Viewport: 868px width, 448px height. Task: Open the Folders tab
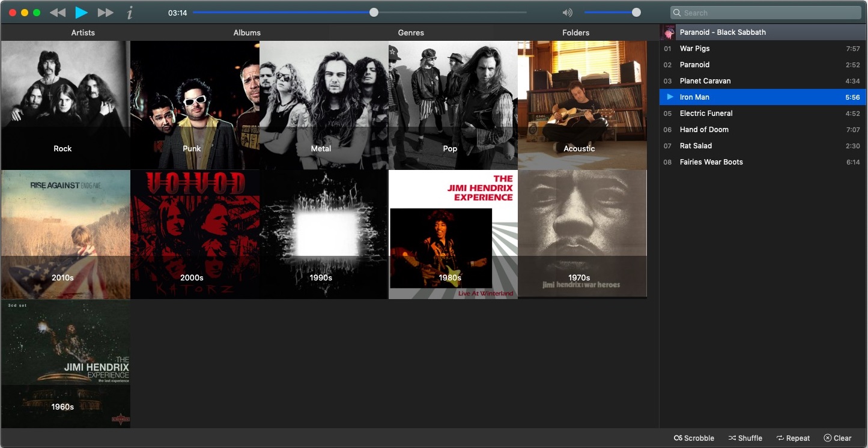(575, 32)
